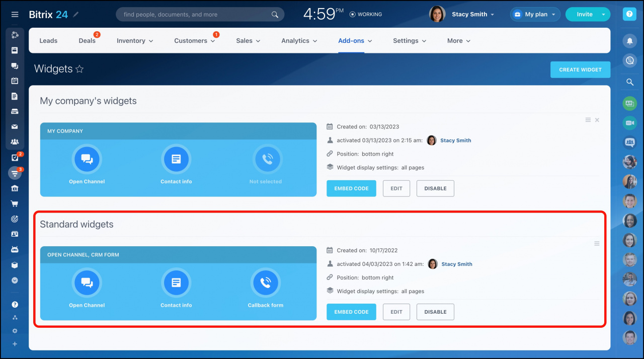Click EMBED CODE for My Company widget

coord(351,188)
